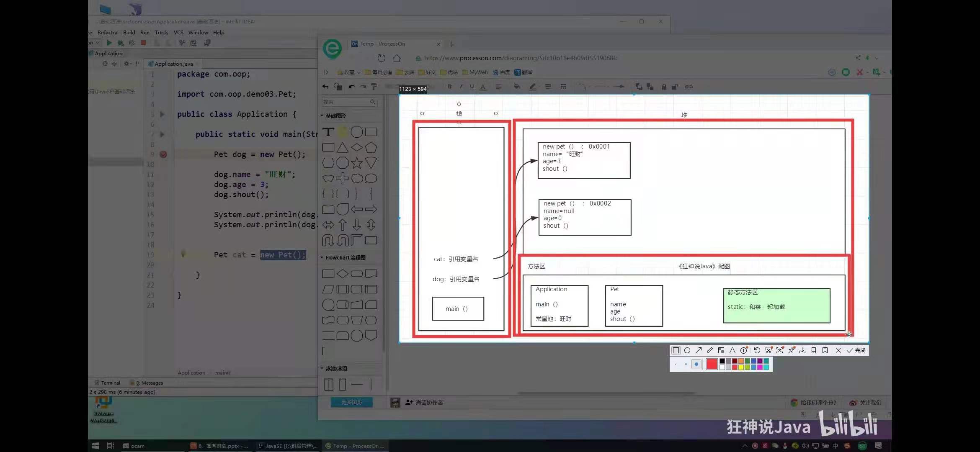Select the arrow annotation tool
This screenshot has height=452, width=980.
click(699, 350)
